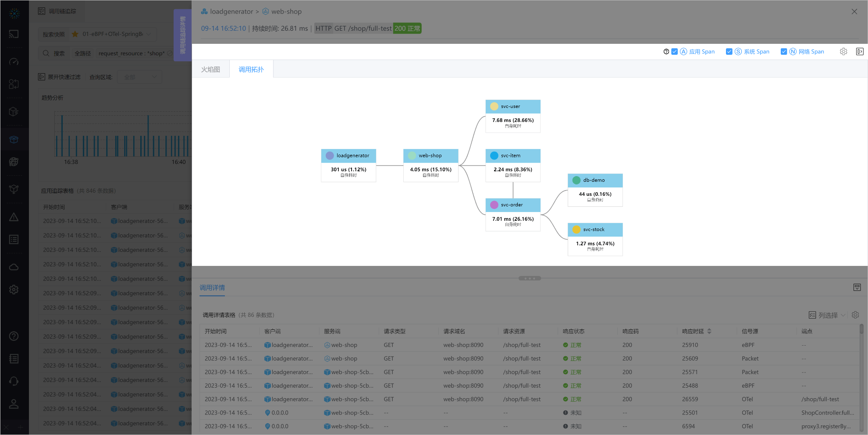This screenshot has height=435, width=868.
Task: Switch to the 火焰图 tab
Action: pos(210,69)
